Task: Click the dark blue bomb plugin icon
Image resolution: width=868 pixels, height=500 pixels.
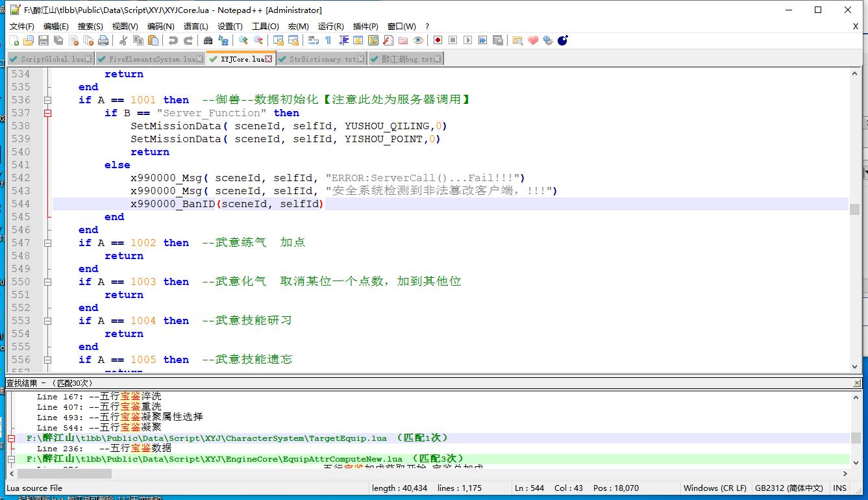Action: tap(563, 40)
